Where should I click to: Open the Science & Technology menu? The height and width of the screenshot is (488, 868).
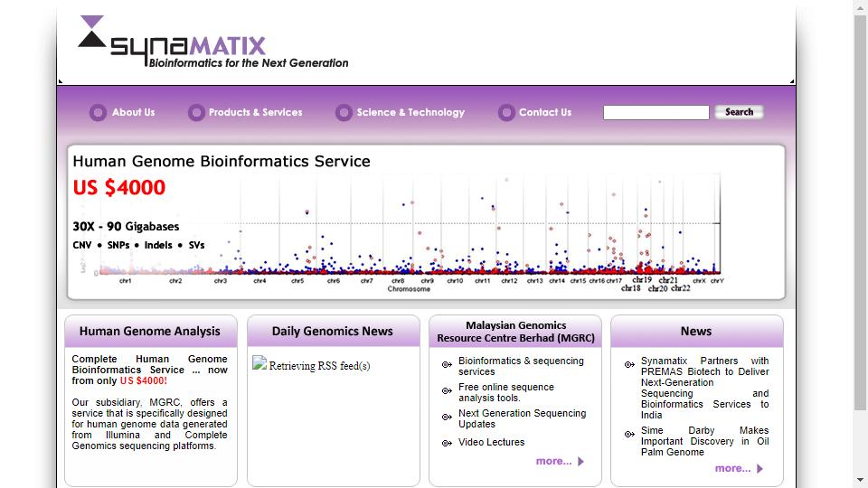tap(410, 112)
